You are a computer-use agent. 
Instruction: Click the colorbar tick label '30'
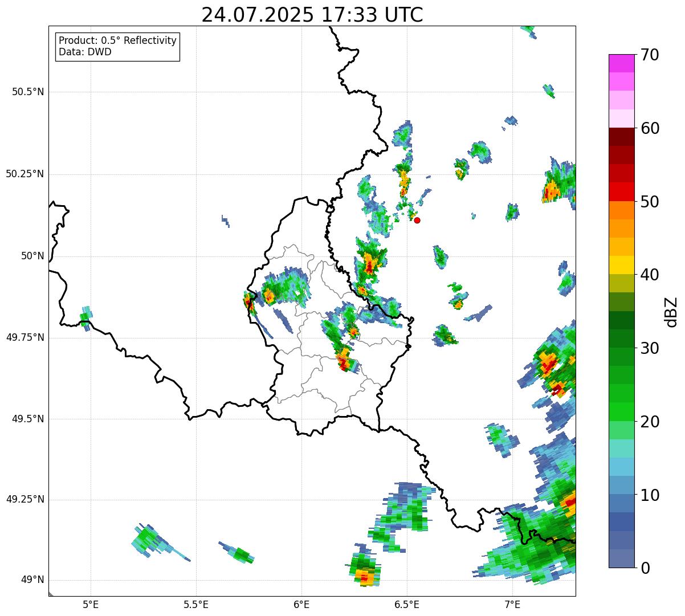tap(650, 348)
